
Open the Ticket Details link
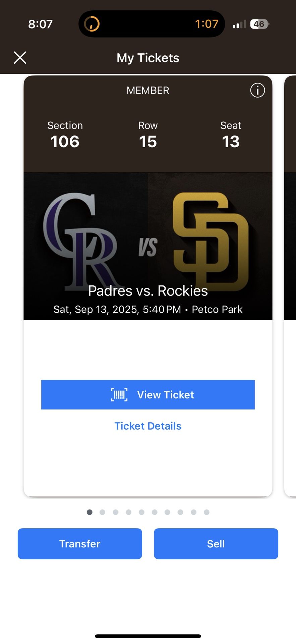(148, 426)
